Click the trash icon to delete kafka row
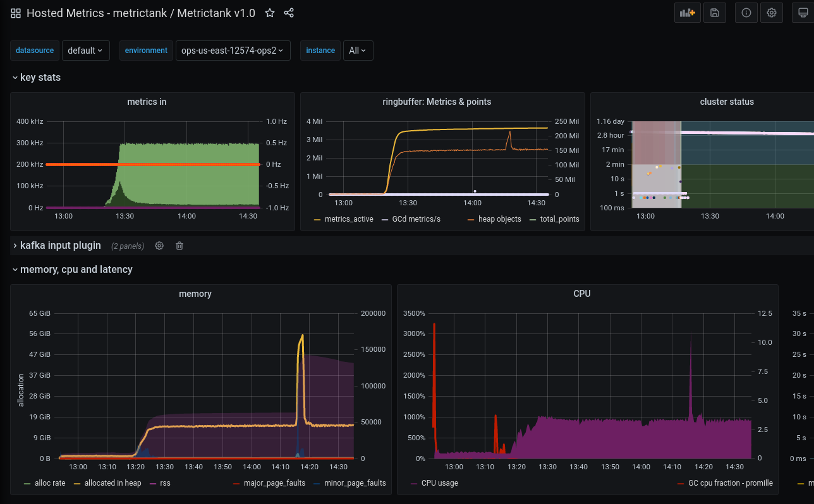Screen dimensions: 814x504 [179, 245]
